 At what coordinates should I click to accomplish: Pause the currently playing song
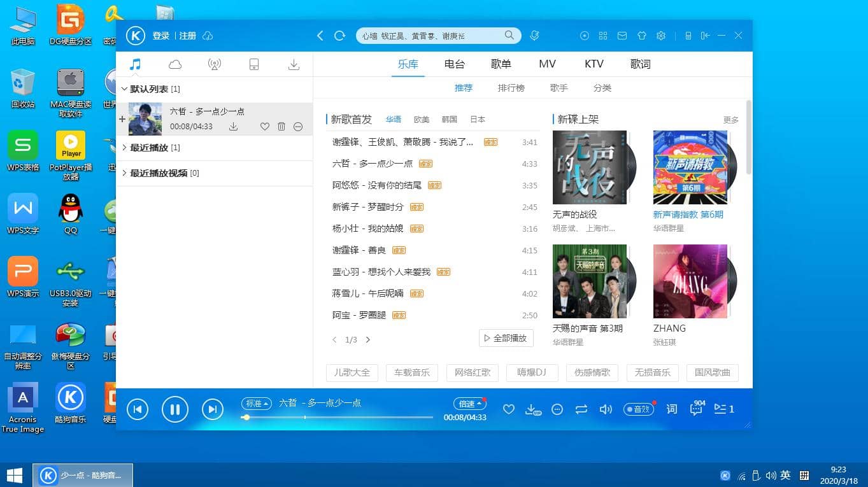[x=175, y=409]
